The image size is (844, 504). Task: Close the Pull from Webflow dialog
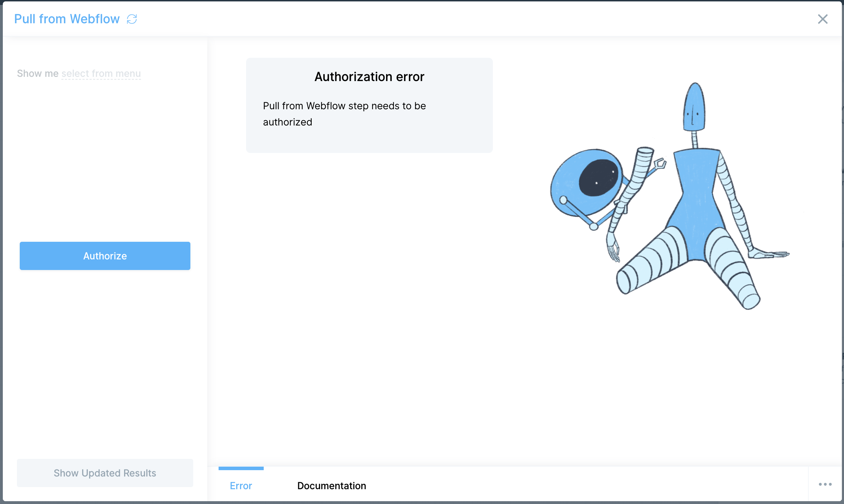pyautogui.click(x=822, y=19)
